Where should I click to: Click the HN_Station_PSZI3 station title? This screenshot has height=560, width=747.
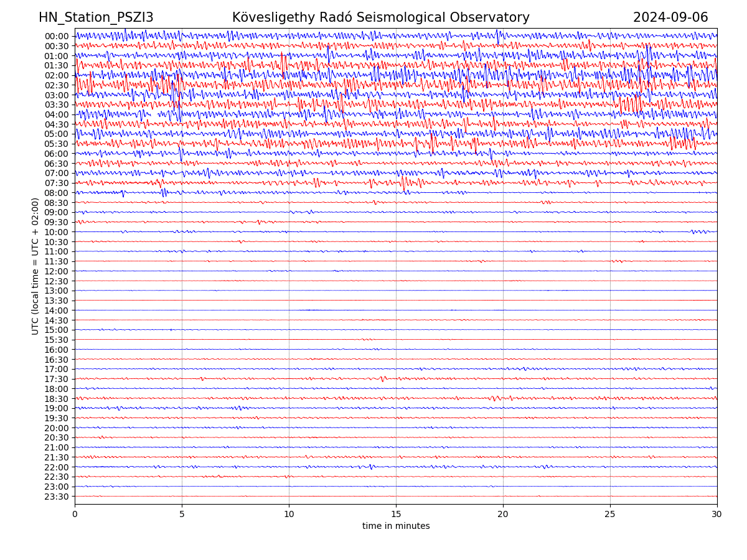click(96, 17)
